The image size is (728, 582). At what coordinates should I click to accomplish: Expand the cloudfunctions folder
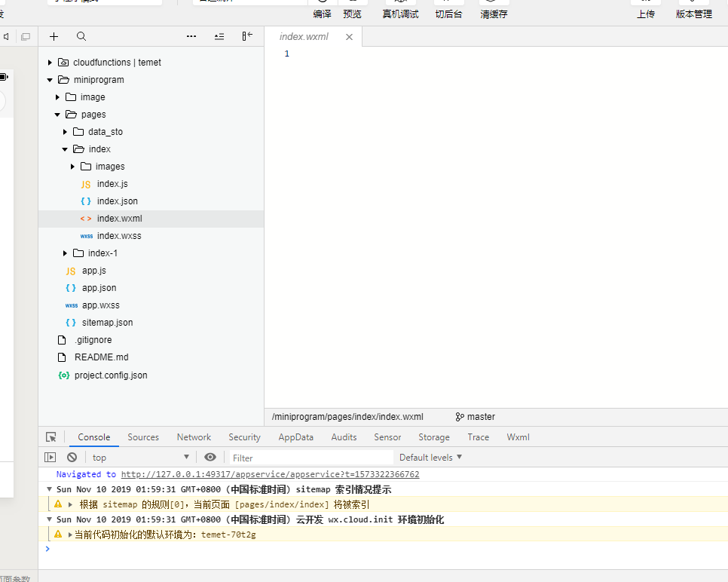(50, 63)
